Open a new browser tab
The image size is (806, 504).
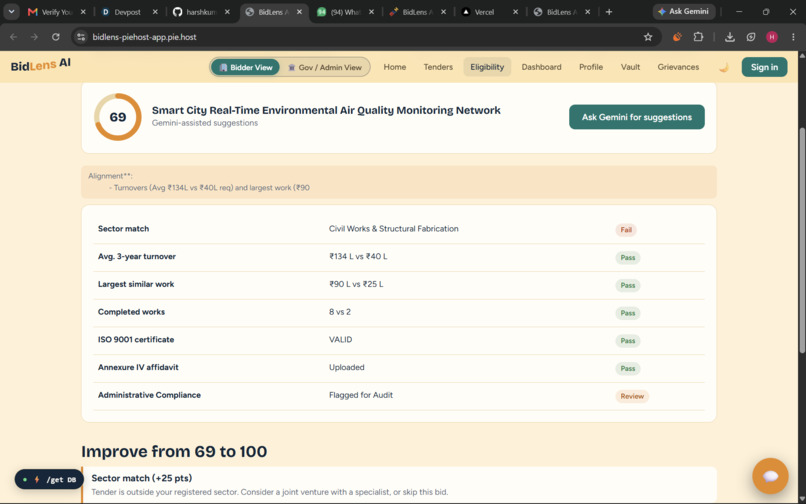(x=609, y=12)
